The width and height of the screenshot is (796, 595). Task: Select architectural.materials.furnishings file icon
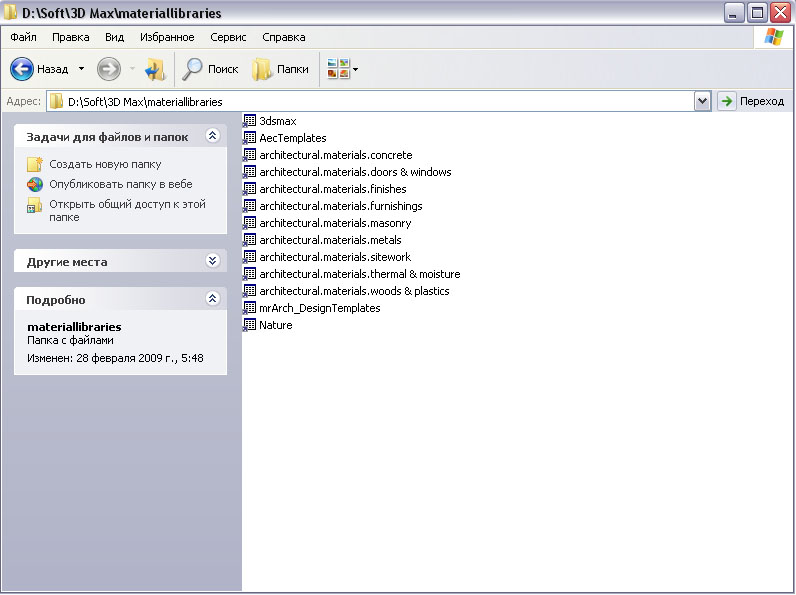click(x=249, y=206)
